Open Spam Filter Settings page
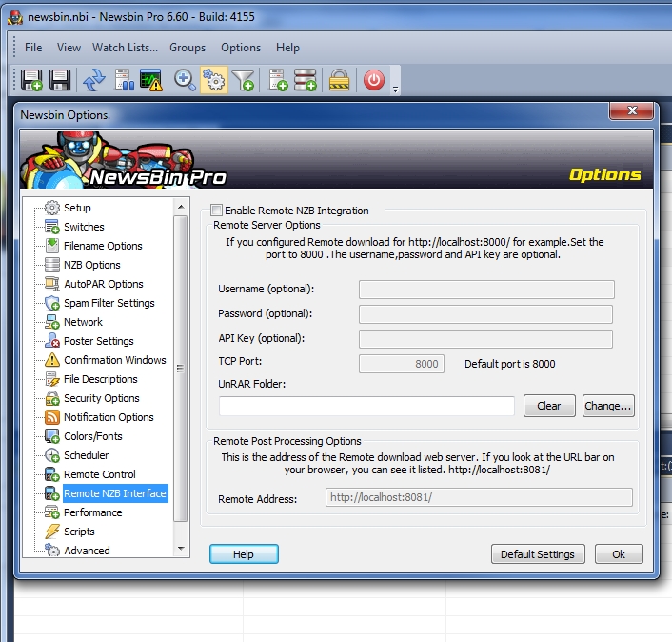 [x=109, y=303]
